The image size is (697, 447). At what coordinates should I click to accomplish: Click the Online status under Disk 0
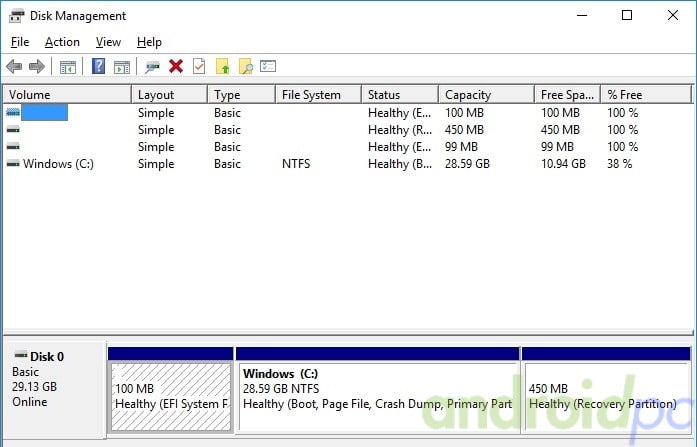coord(29,402)
